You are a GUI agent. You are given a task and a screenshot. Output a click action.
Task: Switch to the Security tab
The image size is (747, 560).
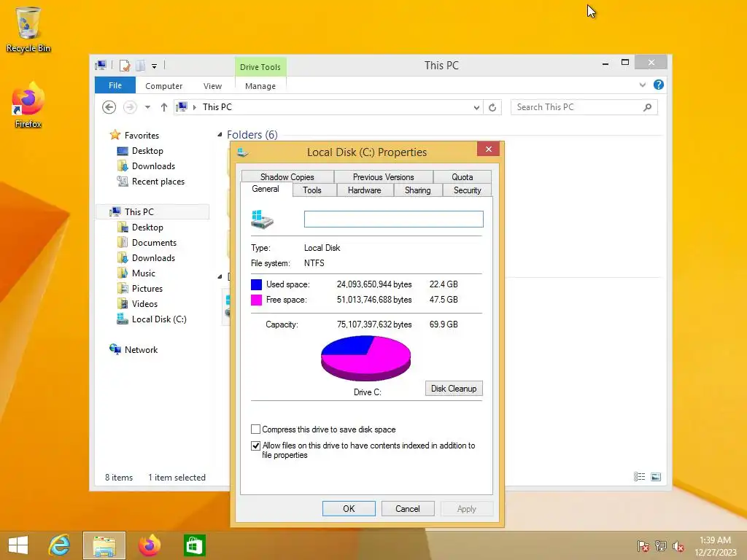click(x=468, y=190)
